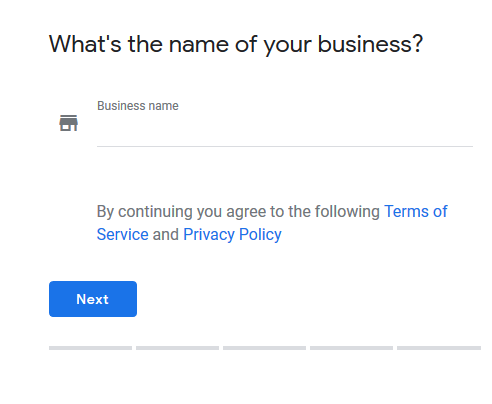Click the blue Next button
This screenshot has width=492, height=404.
coord(93,299)
